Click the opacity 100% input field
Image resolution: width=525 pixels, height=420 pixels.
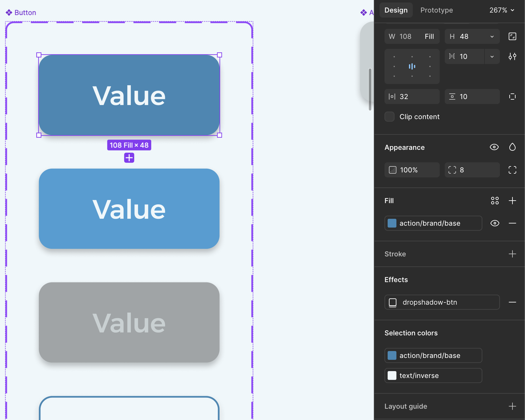tap(412, 170)
